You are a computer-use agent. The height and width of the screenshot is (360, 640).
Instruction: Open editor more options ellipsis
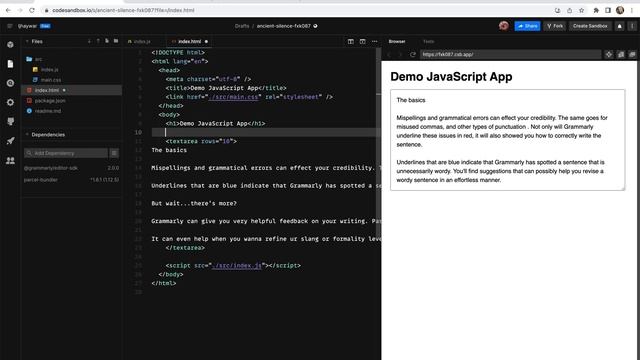[x=374, y=42]
